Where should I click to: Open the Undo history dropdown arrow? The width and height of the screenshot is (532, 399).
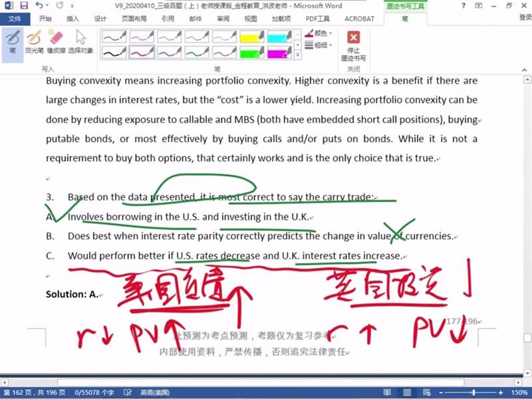(x=47, y=5)
